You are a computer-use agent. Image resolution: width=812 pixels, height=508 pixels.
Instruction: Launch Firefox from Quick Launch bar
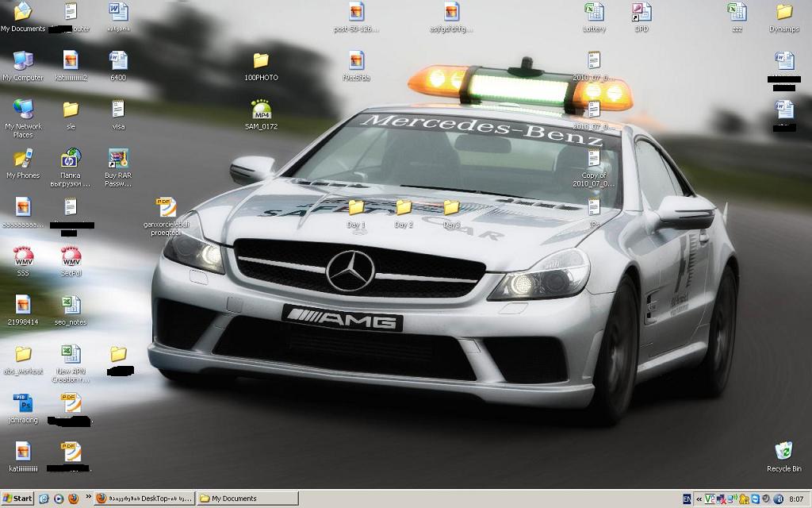[x=73, y=498]
